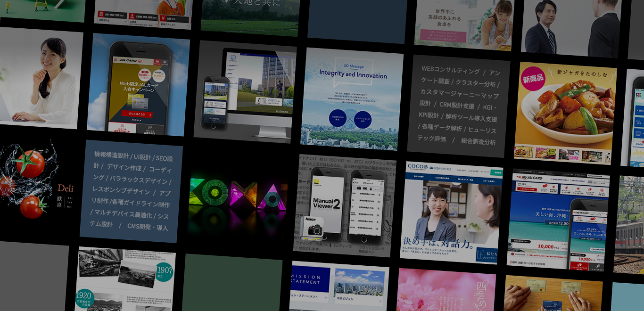Open the MISSION STATEMENT thumbnail

[x=339, y=286]
